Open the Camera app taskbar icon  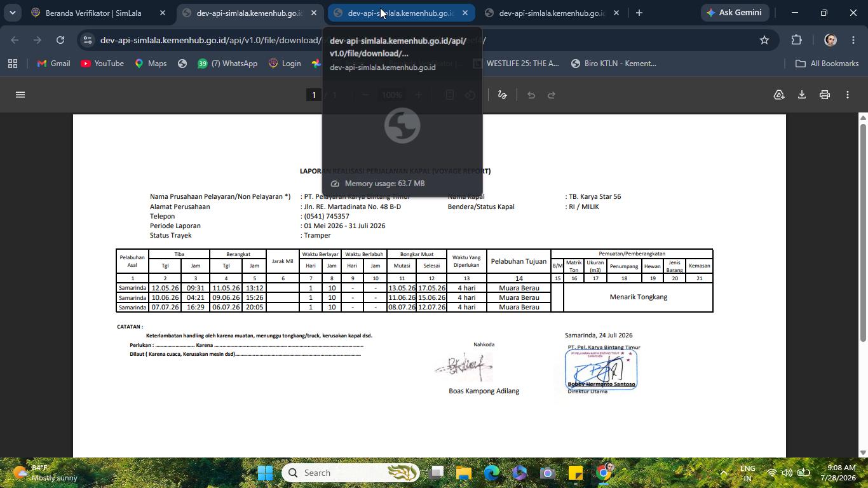tap(548, 473)
